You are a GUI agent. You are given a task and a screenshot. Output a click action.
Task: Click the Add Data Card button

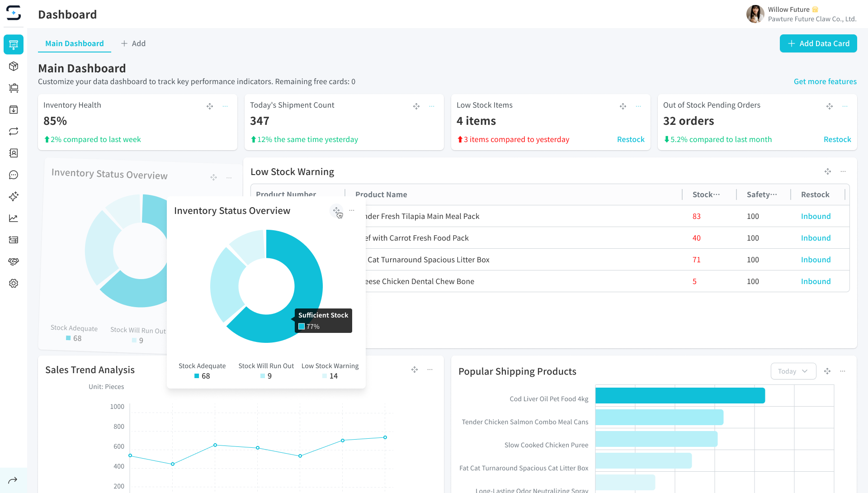pos(818,43)
